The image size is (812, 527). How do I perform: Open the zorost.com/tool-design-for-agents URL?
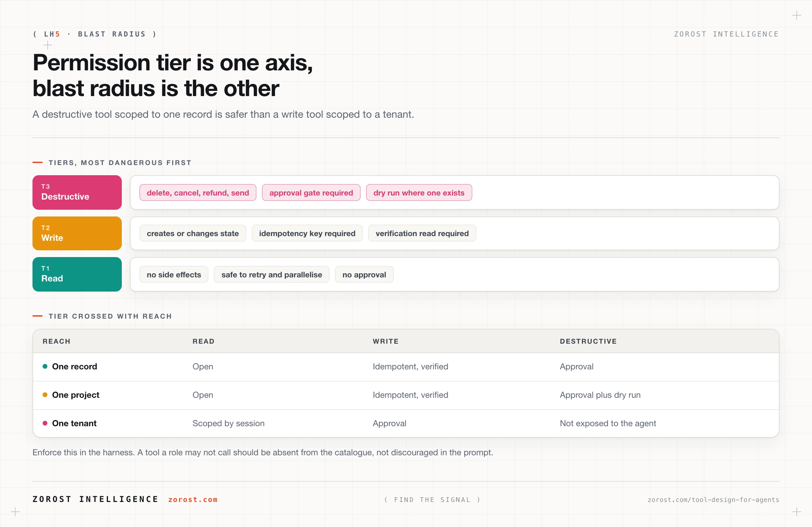tap(714, 500)
